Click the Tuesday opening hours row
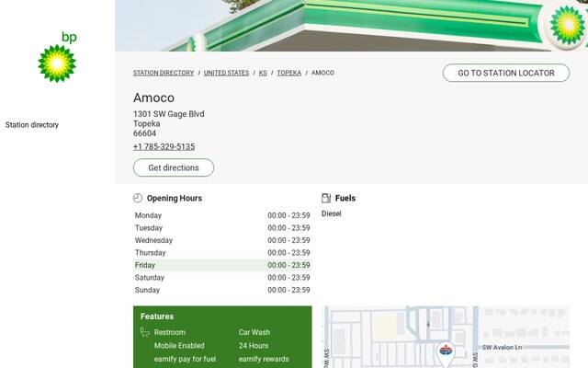Viewport: 588px width, 368px height. coord(222,227)
